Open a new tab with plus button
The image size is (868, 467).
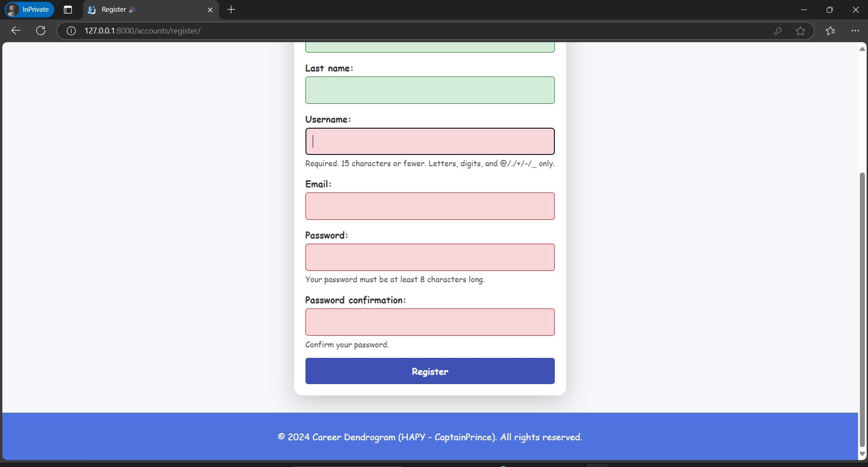coord(231,10)
